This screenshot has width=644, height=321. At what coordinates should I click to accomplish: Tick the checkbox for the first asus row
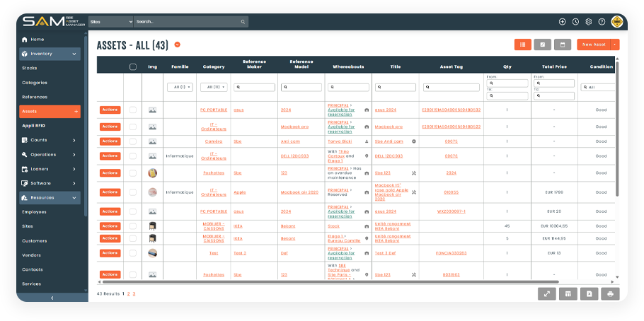[132, 110]
